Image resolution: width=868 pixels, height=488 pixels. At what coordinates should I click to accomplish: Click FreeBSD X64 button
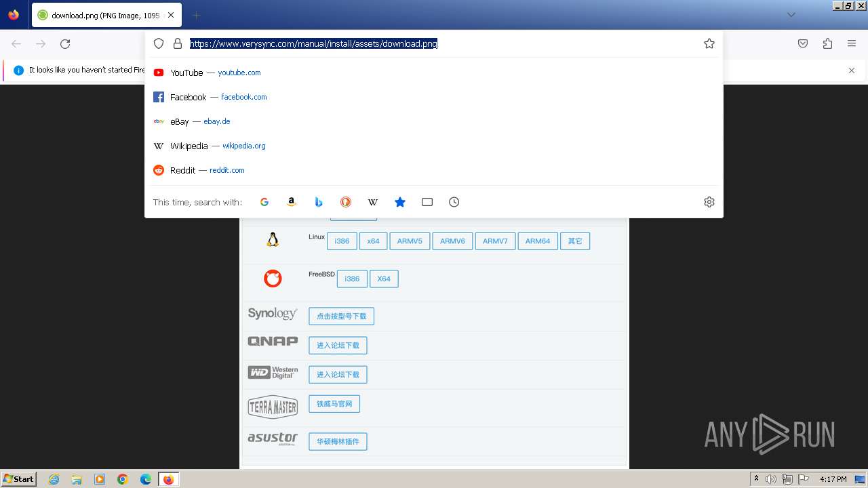384,279
